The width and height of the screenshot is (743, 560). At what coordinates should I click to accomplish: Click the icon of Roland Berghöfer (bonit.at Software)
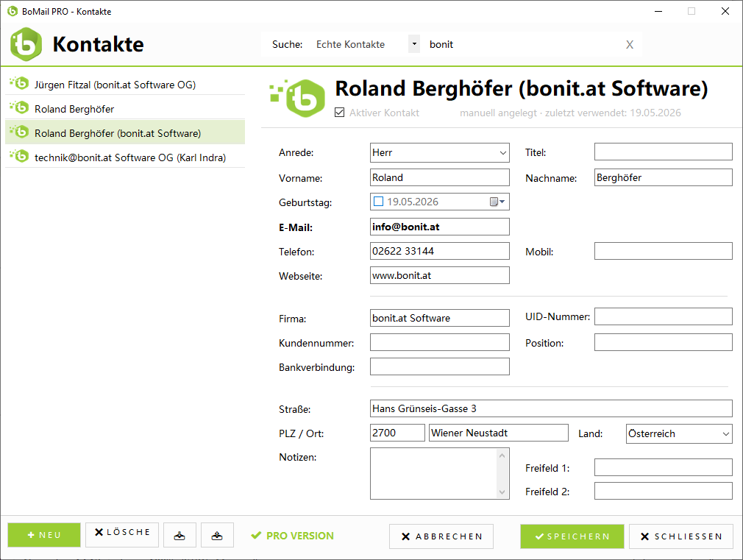[x=19, y=132]
